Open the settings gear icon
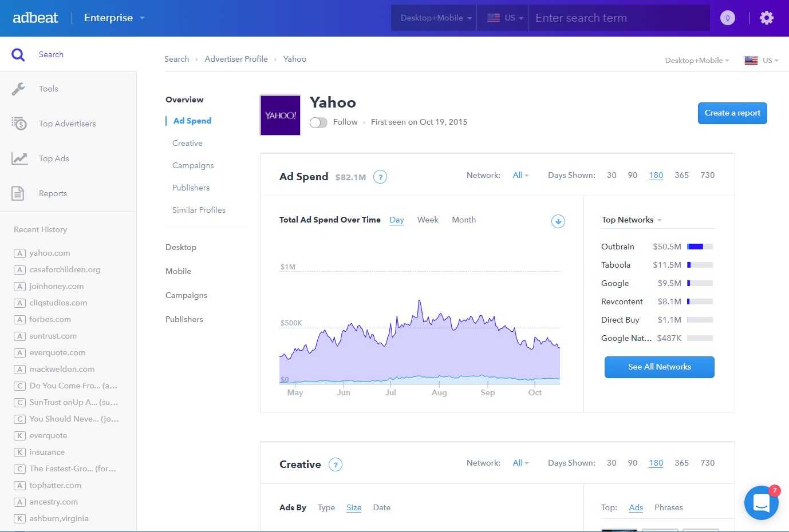Image resolution: width=789 pixels, height=532 pixels. 766,18
